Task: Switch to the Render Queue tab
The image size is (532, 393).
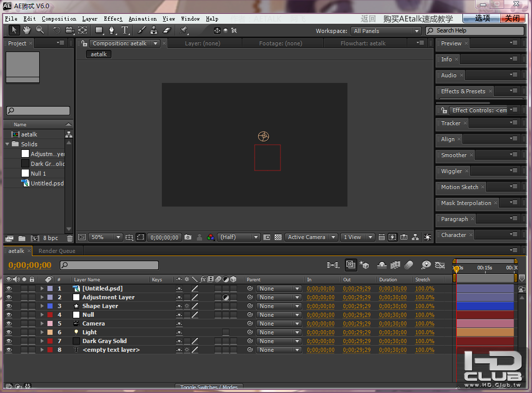Action: tap(57, 251)
